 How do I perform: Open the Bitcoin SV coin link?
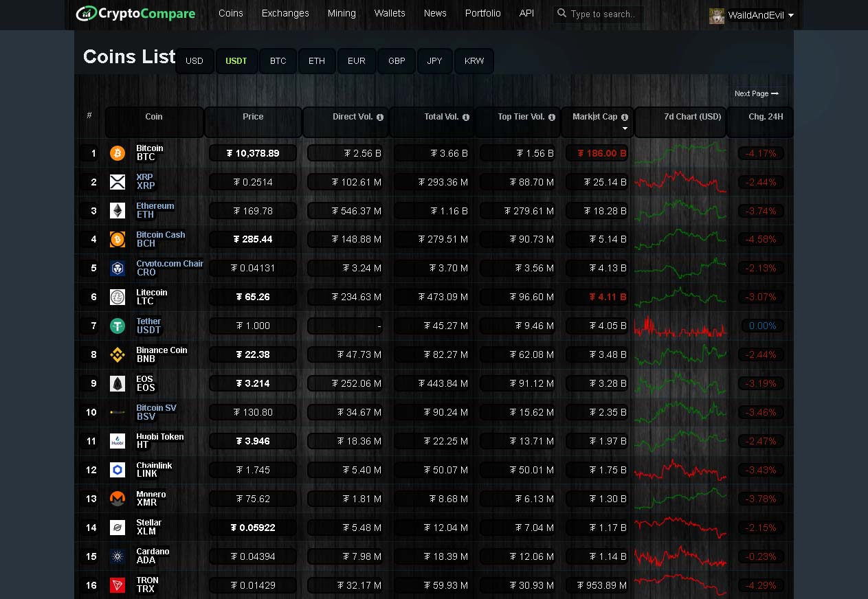[157, 408]
